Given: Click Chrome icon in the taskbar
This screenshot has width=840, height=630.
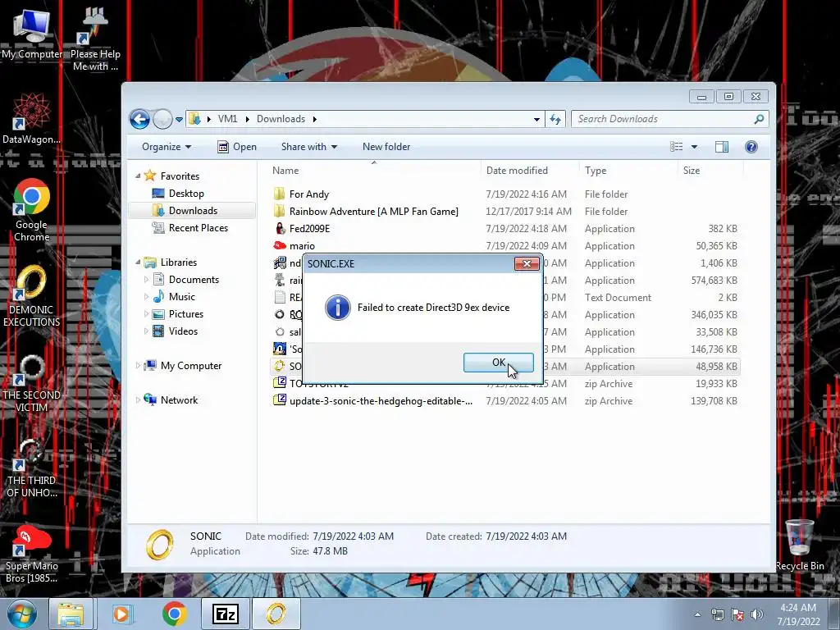Looking at the screenshot, I should coord(174,614).
